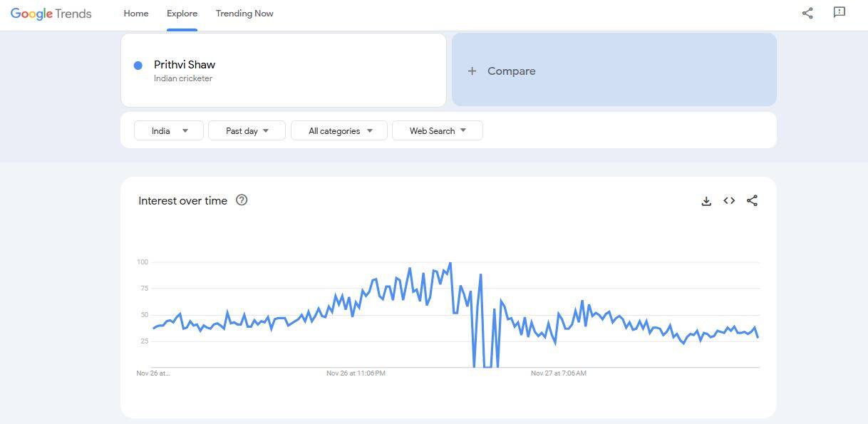Open the send feedback icon
The width and height of the screenshot is (868, 424).
coord(839,12)
